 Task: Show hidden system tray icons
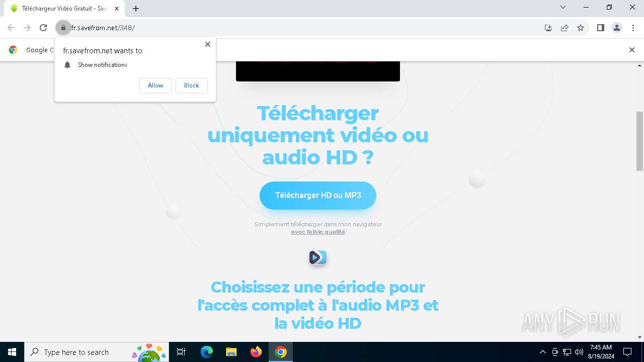542,352
